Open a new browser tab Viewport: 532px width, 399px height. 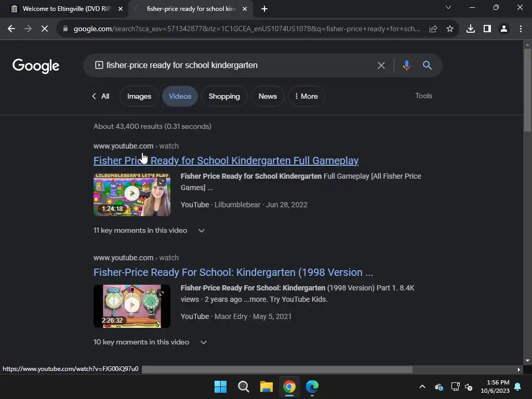click(x=264, y=9)
